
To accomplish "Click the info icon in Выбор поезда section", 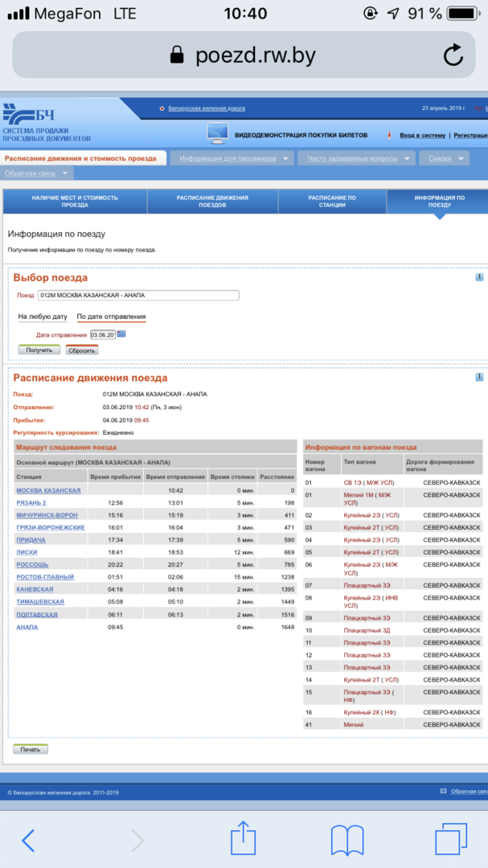I will click(x=479, y=277).
